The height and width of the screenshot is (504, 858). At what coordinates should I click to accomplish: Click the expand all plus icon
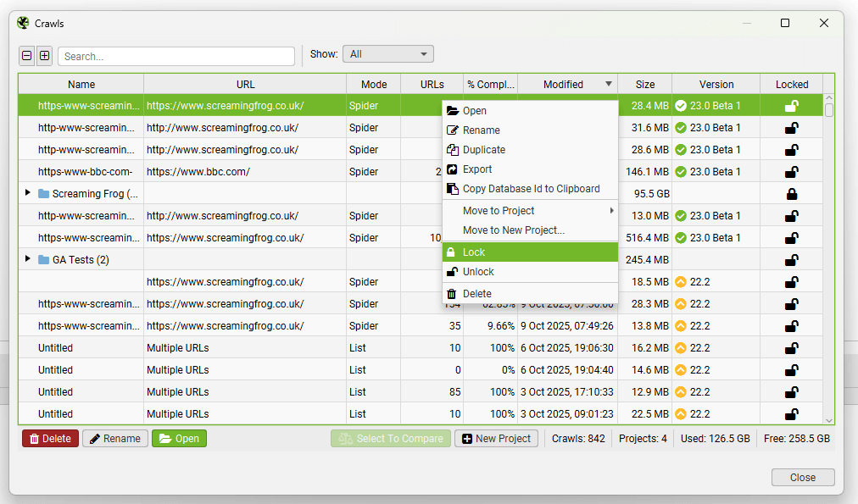tap(44, 56)
